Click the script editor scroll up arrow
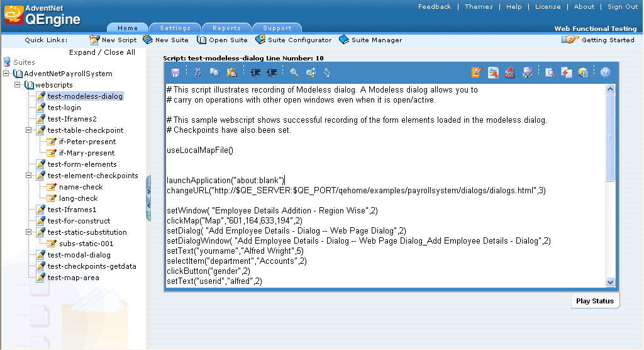 (x=610, y=89)
